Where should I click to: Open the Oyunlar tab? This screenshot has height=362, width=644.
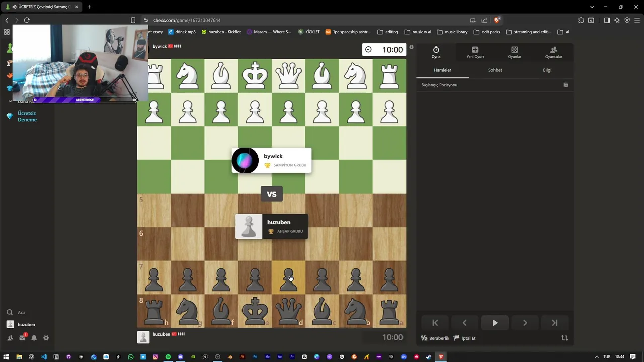click(x=514, y=52)
